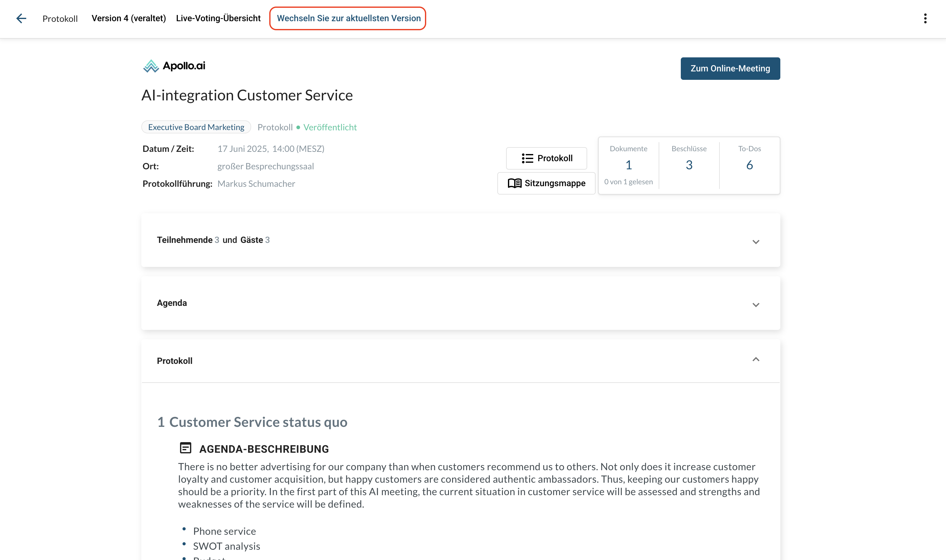Viewport: 946px width, 560px height.
Task: Join via Zum Online-Meeting button
Action: 730,69
